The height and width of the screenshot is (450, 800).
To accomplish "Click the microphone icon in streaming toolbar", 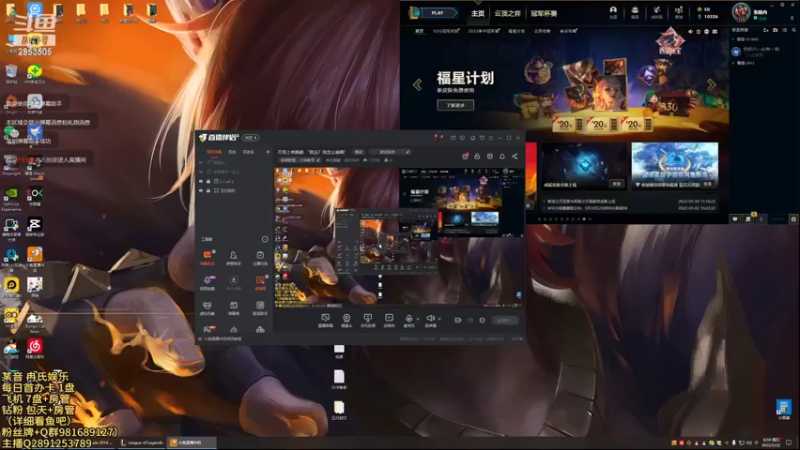I will coord(409,320).
